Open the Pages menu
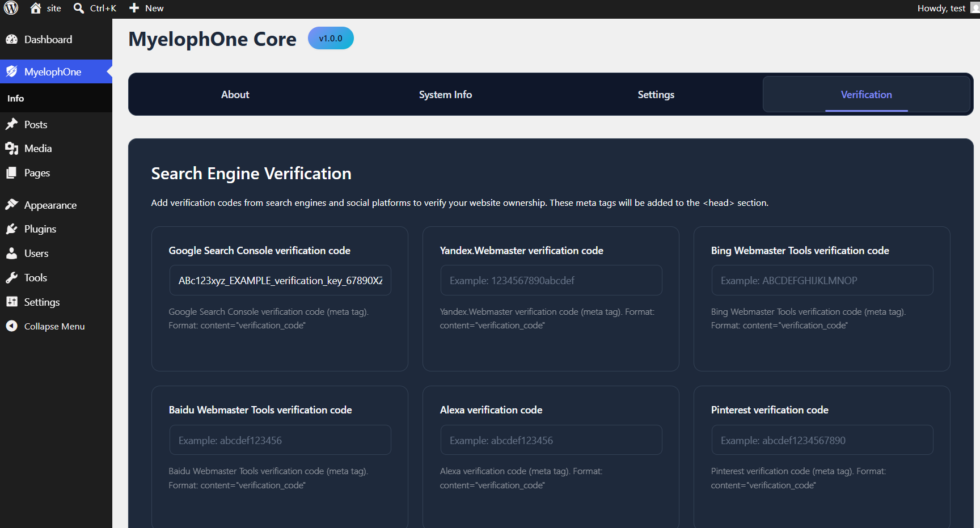Screen dimensions: 980x528 click(x=37, y=173)
